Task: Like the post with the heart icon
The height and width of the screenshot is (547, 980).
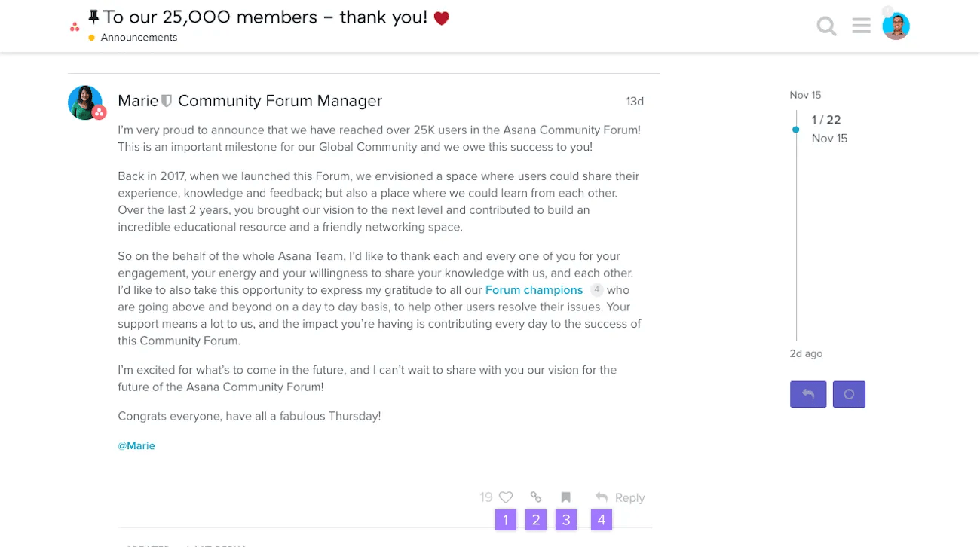Action: coord(505,497)
